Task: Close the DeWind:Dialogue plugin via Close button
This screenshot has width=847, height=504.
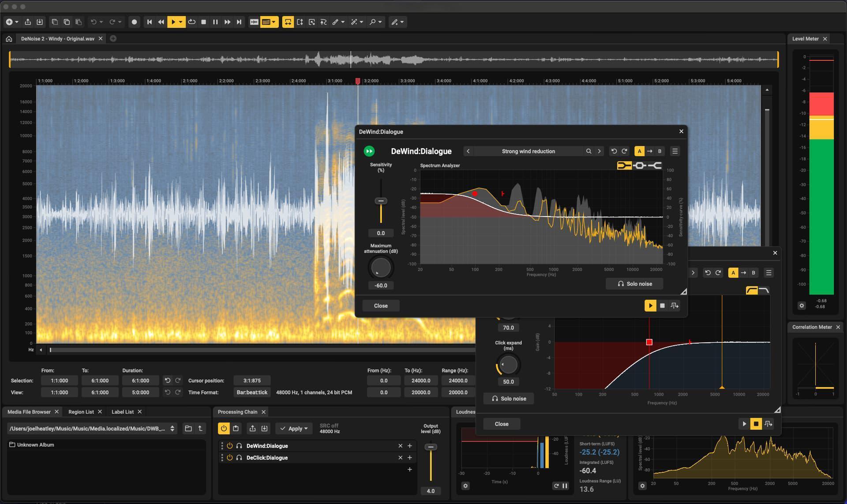Action: 381,306
